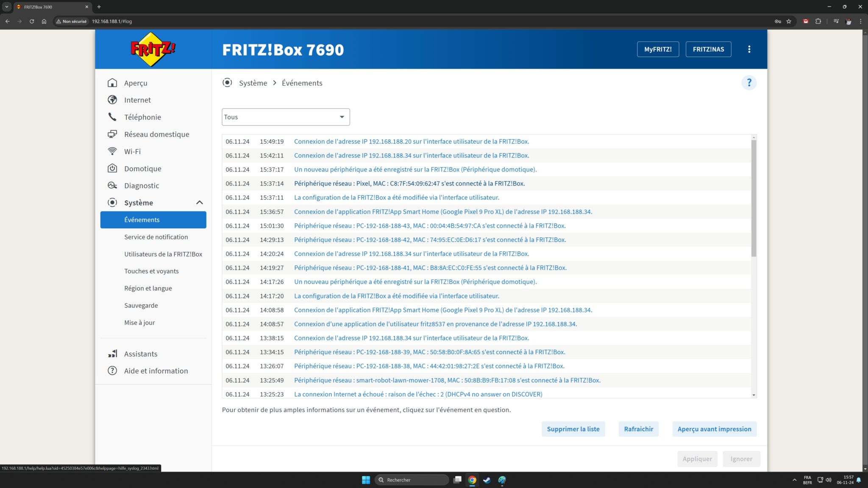Screen dimensions: 868x488
Task: Click the breadcrumb Système icon
Action: tap(227, 83)
